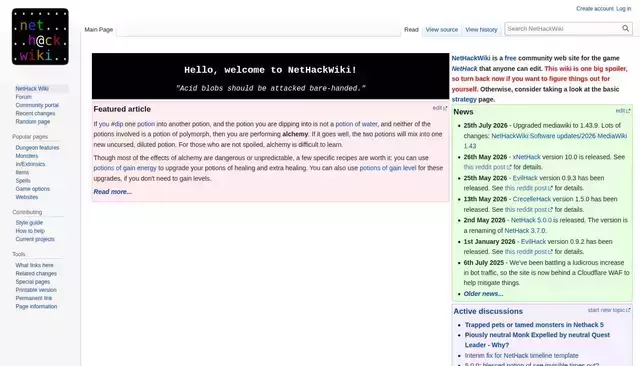Screen dimensions: 640x366
Task: Open Trapped pets or tamed monsters discussion
Action: tap(534, 325)
